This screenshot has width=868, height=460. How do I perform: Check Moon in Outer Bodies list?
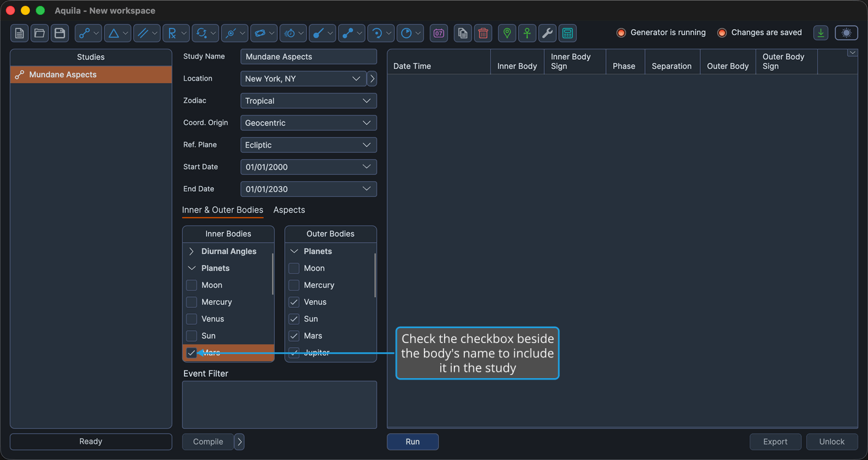pos(294,268)
